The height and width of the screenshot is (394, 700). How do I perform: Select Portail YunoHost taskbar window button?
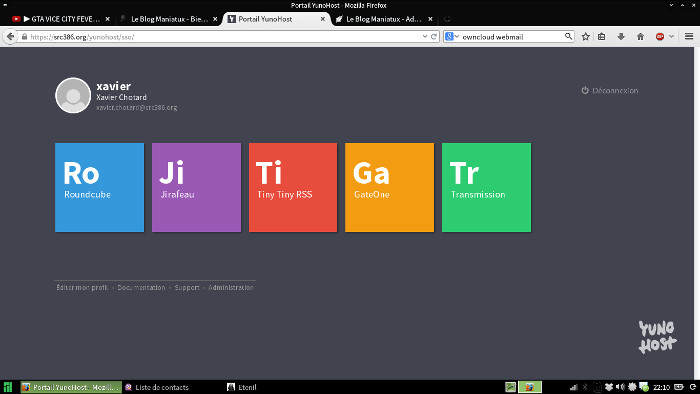[x=71, y=387]
